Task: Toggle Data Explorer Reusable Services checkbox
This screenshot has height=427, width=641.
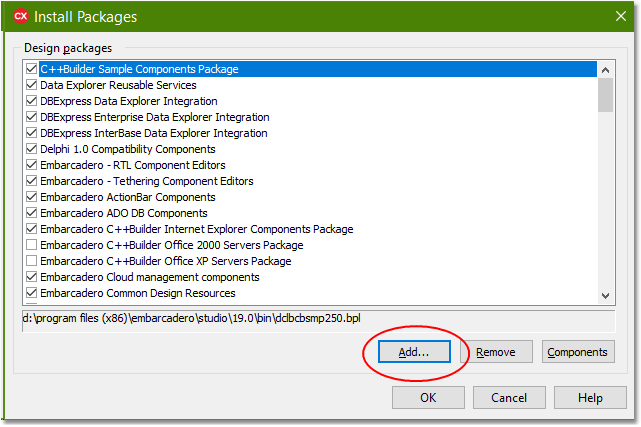Action: pyautogui.click(x=31, y=86)
